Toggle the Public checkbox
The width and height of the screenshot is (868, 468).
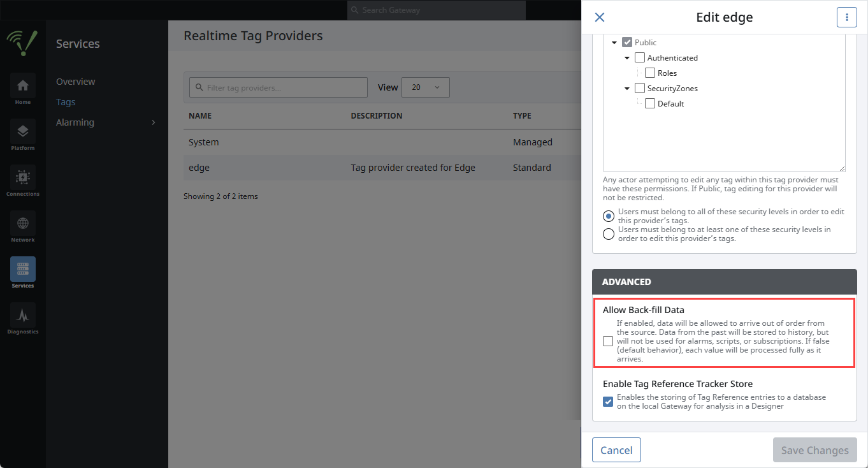(627, 42)
